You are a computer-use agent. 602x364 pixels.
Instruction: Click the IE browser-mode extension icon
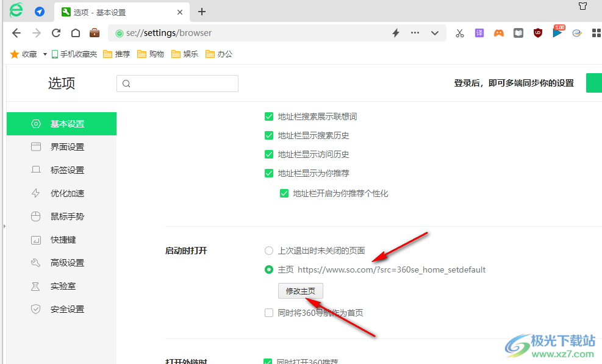click(577, 33)
